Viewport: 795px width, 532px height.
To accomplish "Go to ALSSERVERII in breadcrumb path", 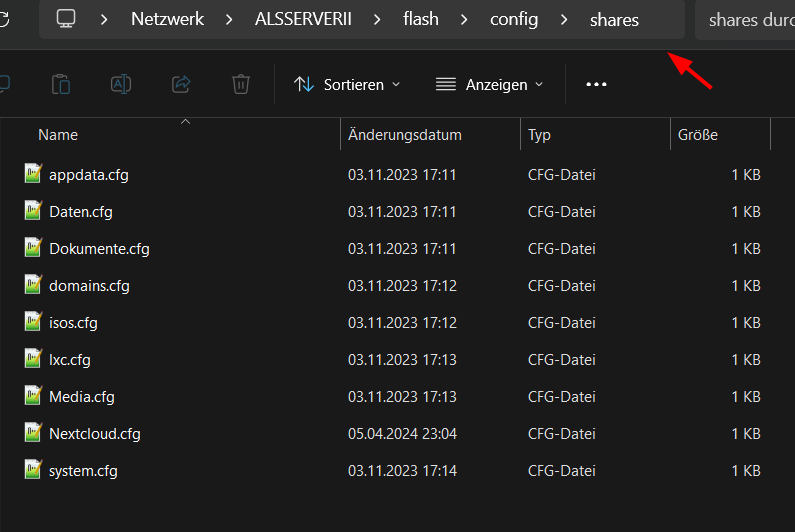I will (303, 19).
